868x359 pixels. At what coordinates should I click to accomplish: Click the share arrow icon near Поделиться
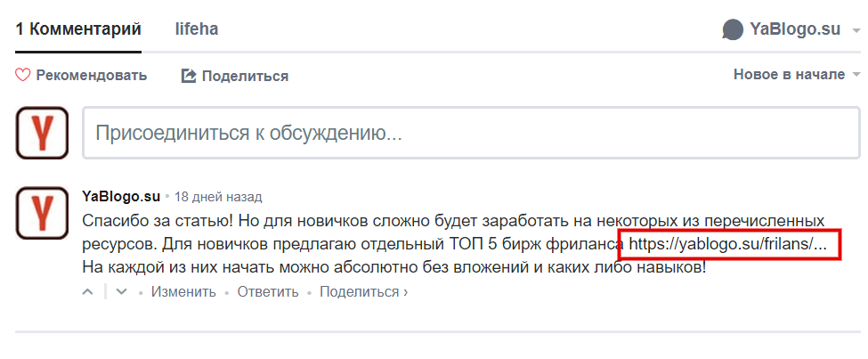pyautogui.click(x=189, y=76)
